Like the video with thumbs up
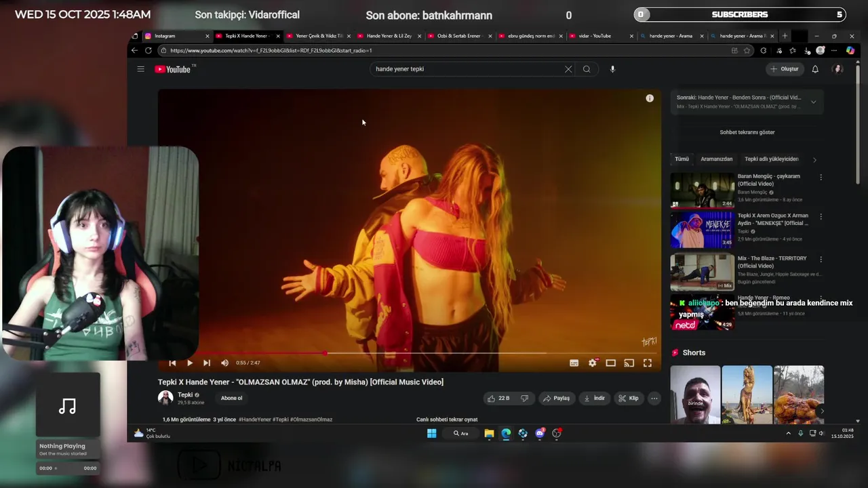The width and height of the screenshot is (868, 488). [x=498, y=399]
